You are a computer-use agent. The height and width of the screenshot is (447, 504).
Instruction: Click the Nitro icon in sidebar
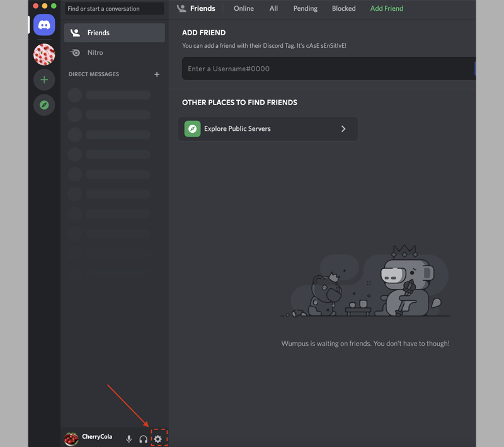pos(76,53)
